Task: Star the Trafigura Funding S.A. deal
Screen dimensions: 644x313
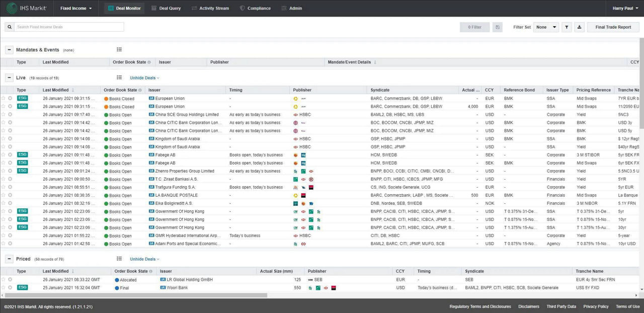Action: coord(4,187)
